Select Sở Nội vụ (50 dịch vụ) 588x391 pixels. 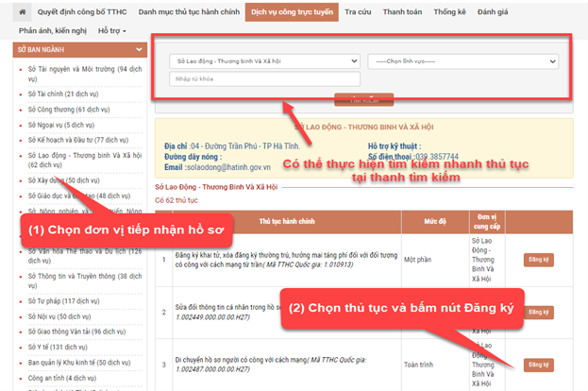pos(59,316)
